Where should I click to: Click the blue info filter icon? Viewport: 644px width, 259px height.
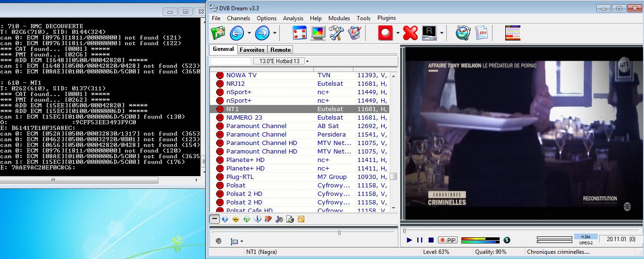point(258,219)
